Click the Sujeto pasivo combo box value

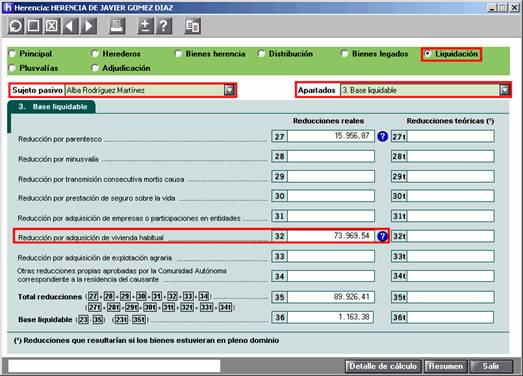click(x=145, y=90)
